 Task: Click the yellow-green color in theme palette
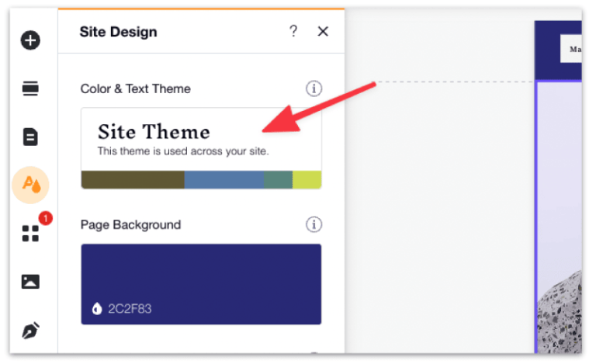[307, 180]
